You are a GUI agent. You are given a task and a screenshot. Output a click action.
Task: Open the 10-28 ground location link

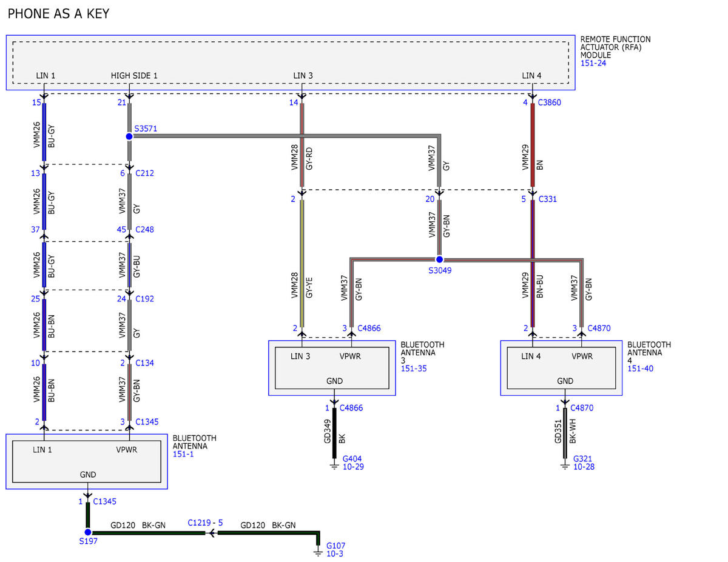(x=584, y=467)
